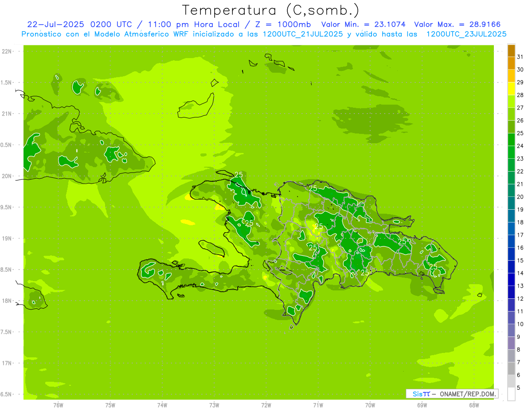Click the "27" value on the color scale
This screenshot has width=532, height=411.
pos(520,108)
